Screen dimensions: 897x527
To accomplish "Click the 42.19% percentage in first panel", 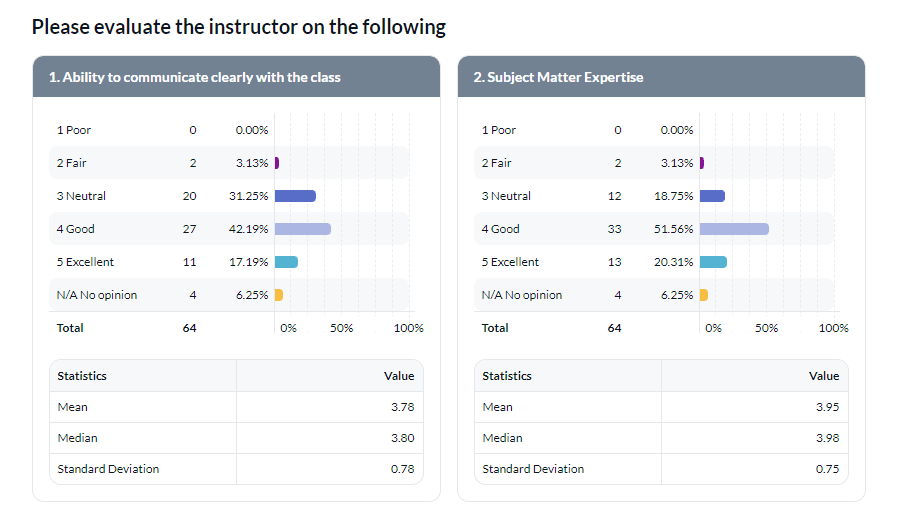I will pos(248,229).
